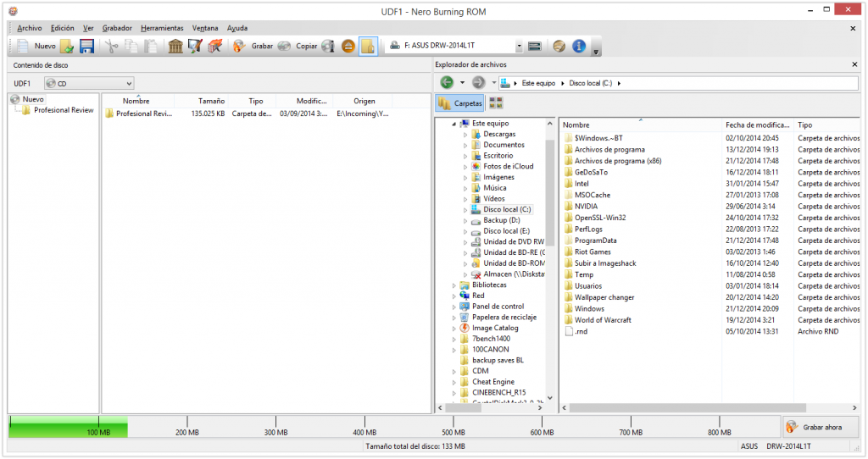Click the burn globe icon near info

pos(559,46)
